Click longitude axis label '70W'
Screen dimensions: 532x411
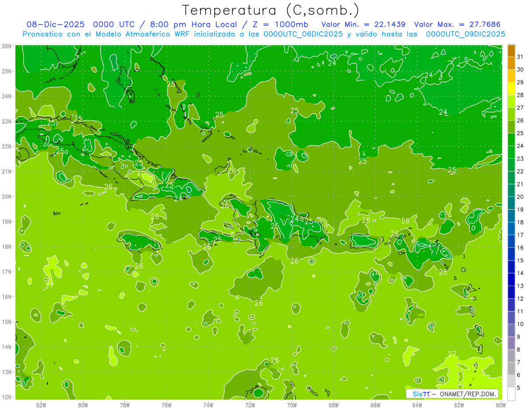pyautogui.click(x=292, y=405)
